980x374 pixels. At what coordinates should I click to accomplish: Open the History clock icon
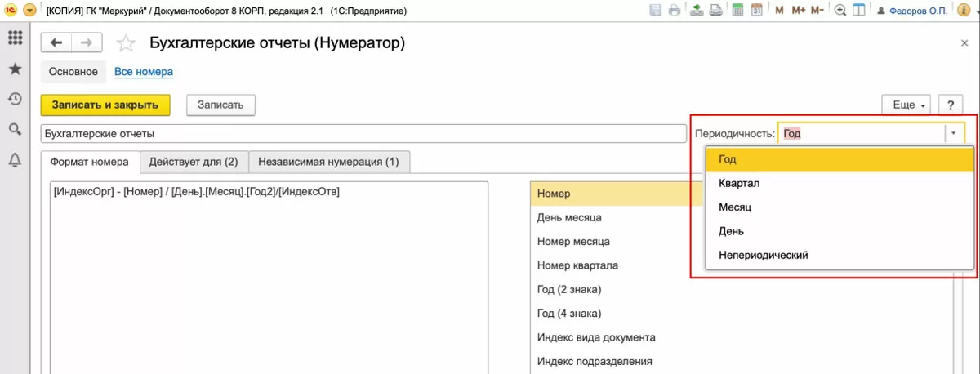click(15, 99)
